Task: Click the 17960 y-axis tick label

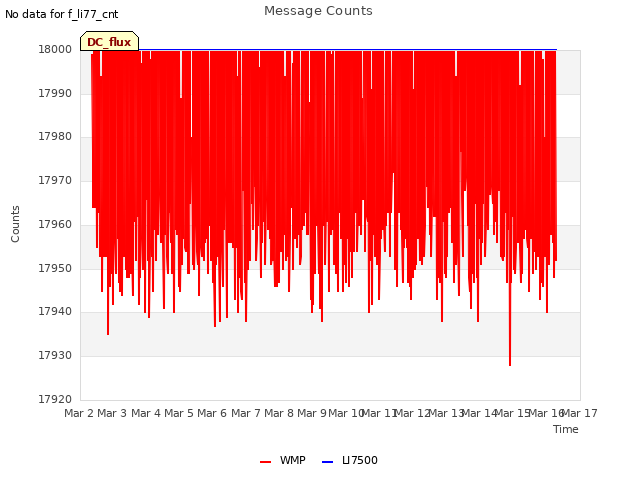Action: pyautogui.click(x=55, y=224)
